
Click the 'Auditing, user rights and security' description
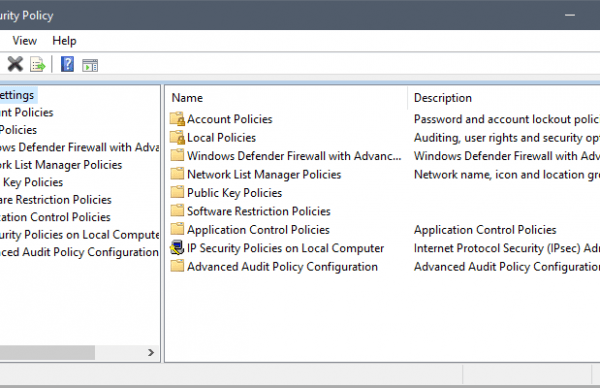(x=507, y=137)
